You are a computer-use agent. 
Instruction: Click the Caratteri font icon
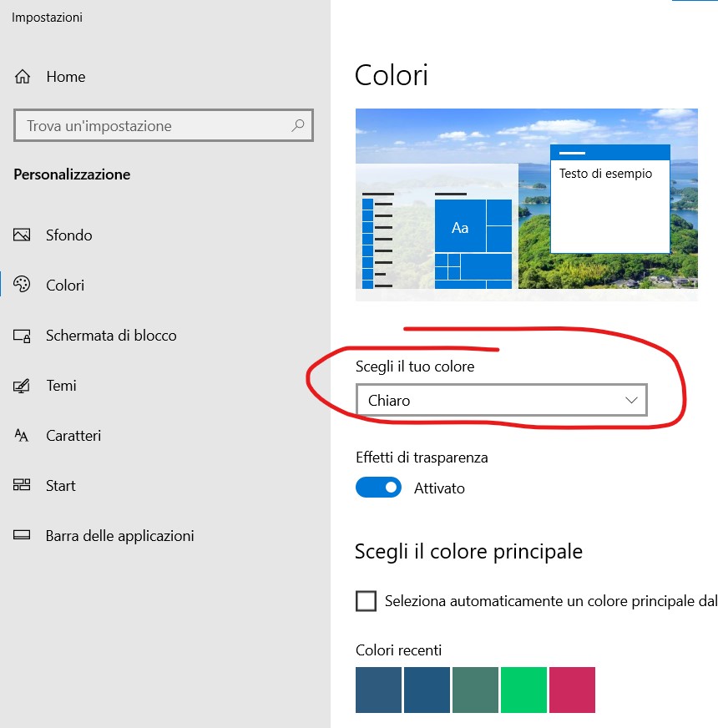(22, 436)
